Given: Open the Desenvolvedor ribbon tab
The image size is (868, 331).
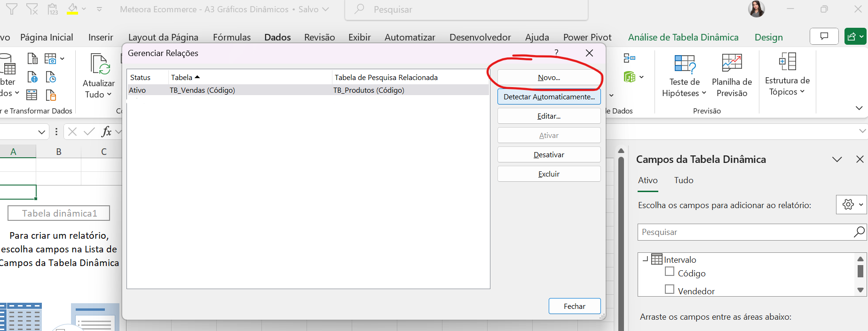Looking at the screenshot, I should (x=480, y=37).
